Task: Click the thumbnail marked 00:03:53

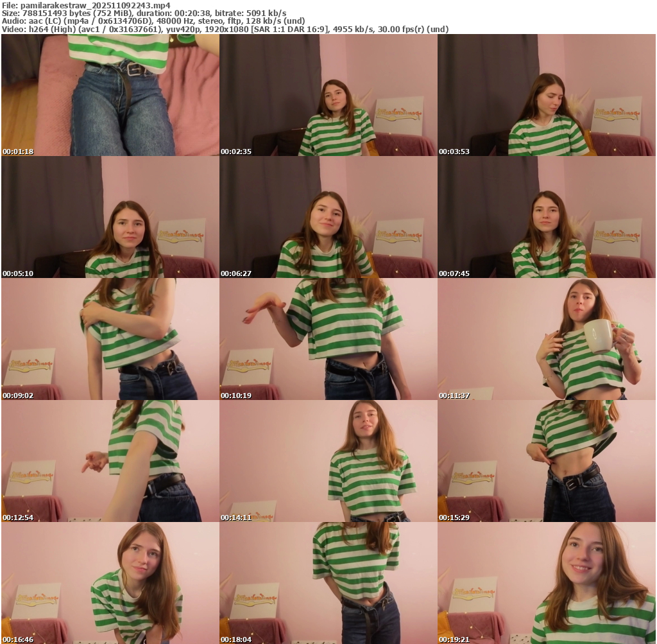Action: click(546, 95)
